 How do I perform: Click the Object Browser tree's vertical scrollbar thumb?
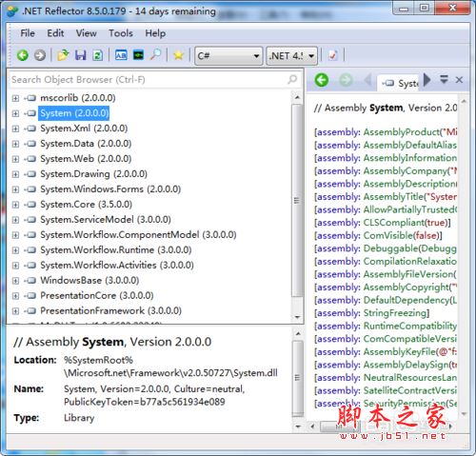coord(297,201)
